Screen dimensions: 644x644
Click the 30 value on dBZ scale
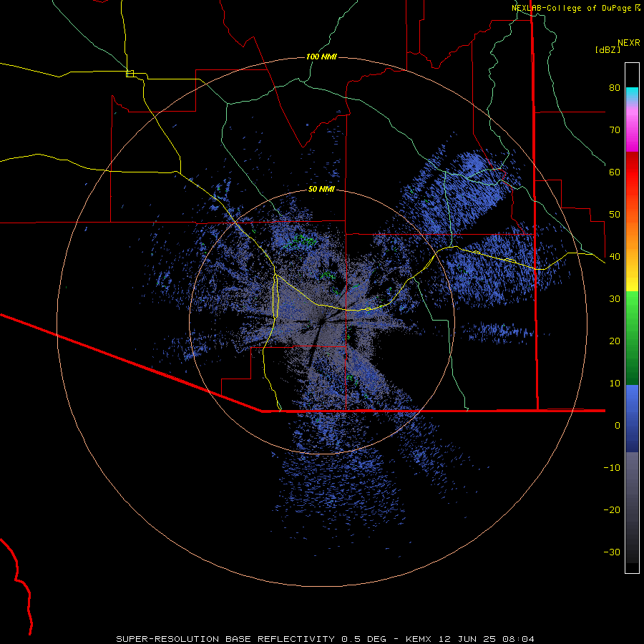[615, 299]
